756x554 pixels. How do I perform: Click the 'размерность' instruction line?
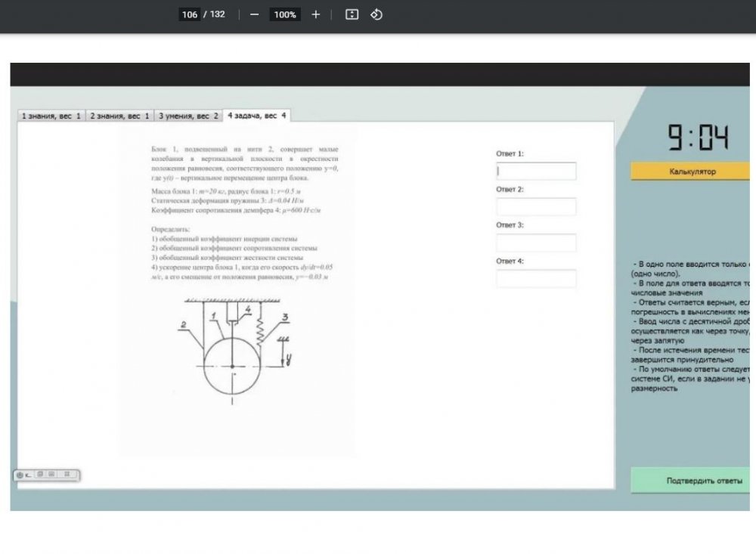tap(654, 388)
